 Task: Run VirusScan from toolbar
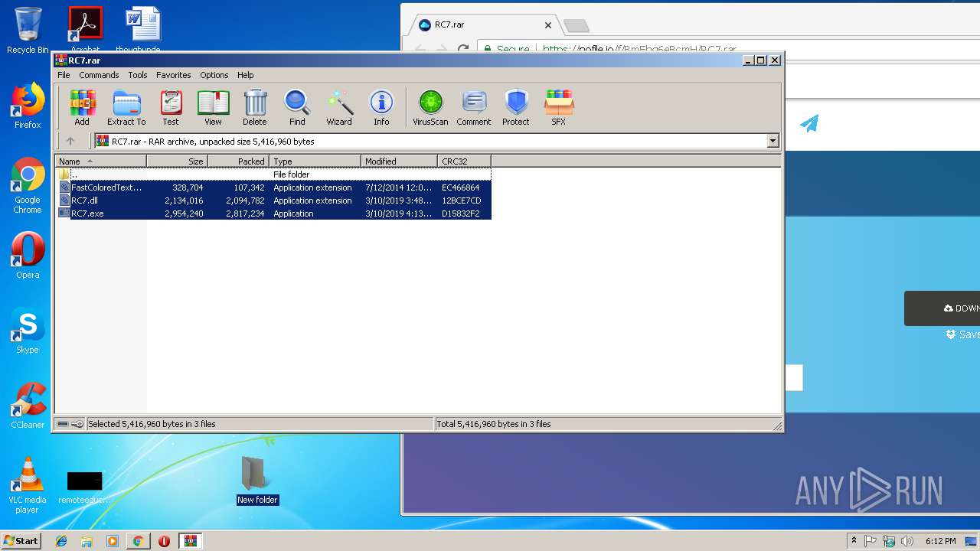coord(430,108)
